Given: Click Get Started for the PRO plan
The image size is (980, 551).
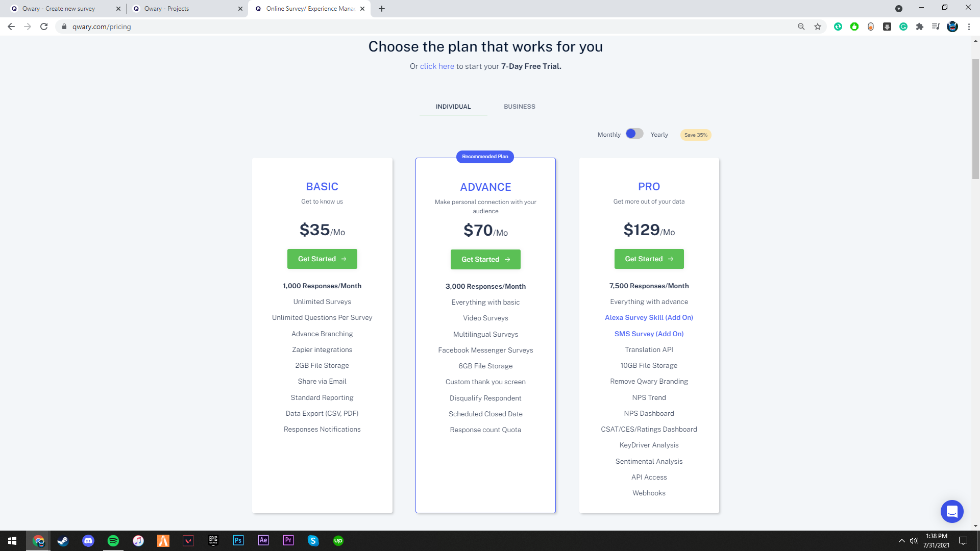Looking at the screenshot, I should pyautogui.click(x=649, y=259).
